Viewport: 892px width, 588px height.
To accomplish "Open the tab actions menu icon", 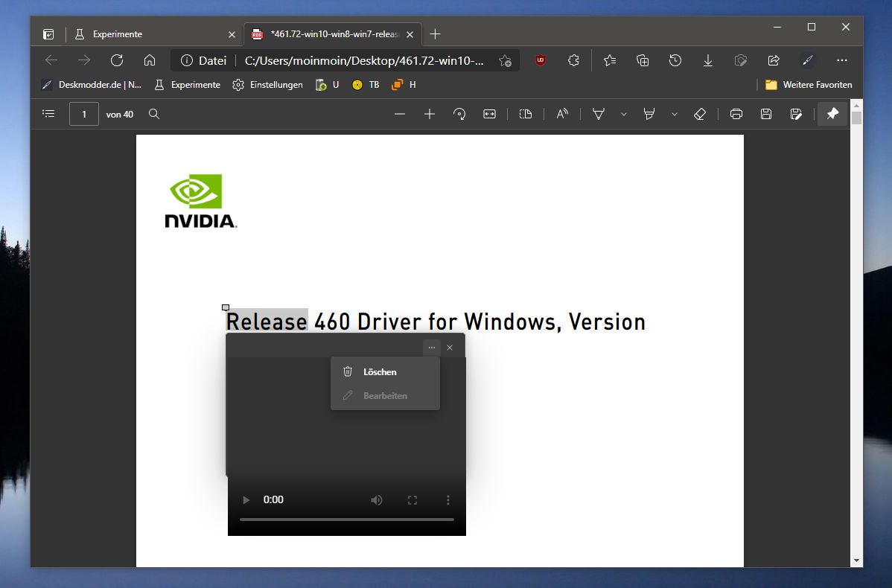I will 48,34.
